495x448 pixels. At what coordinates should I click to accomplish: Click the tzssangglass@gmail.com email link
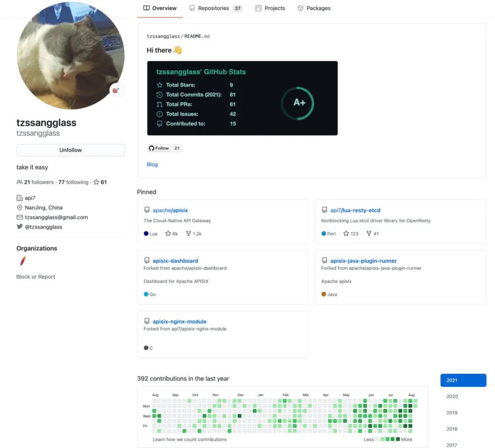[x=56, y=217]
